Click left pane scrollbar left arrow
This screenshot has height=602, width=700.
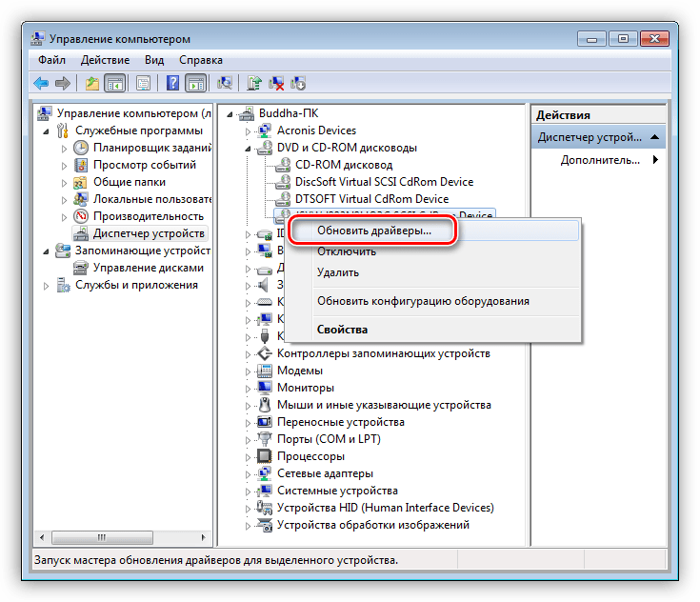coord(42,537)
